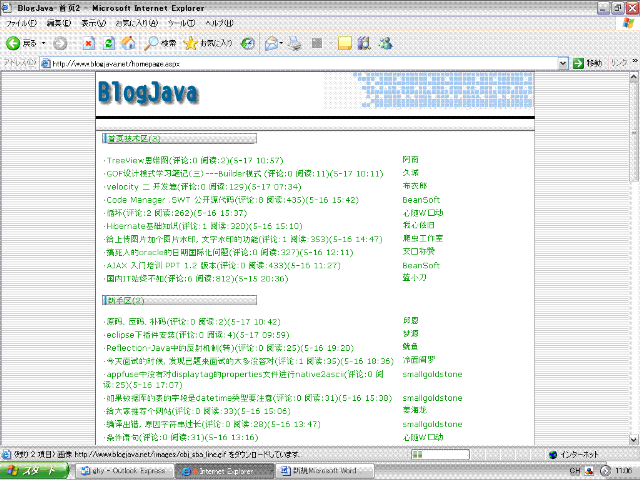Click the Windows flag logo in corner
The image size is (640, 480).
(628, 23)
